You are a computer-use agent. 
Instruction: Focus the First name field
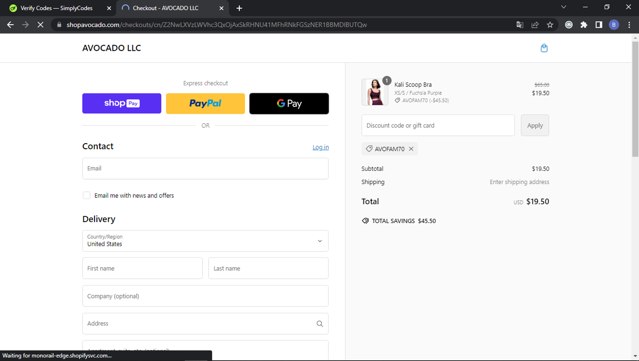(142, 268)
